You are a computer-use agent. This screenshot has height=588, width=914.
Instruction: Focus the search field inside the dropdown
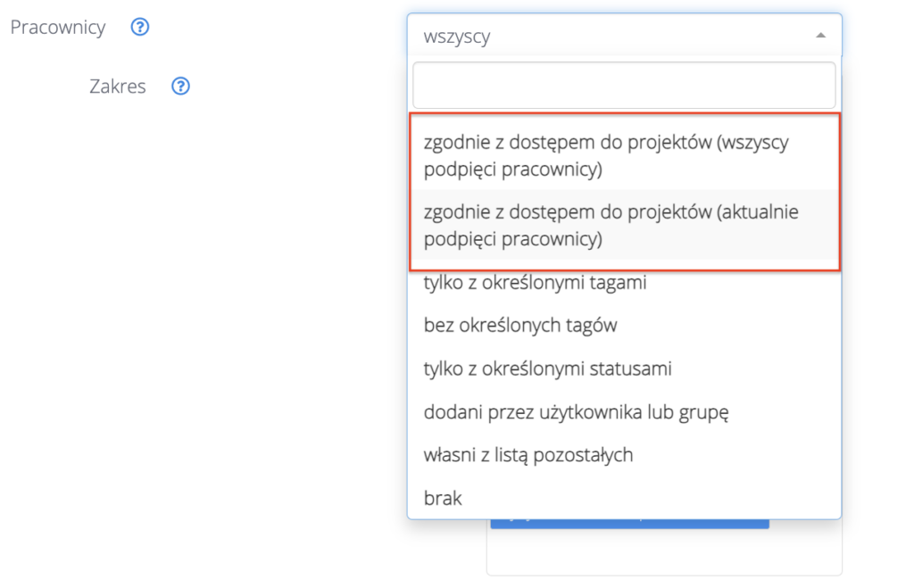(x=624, y=85)
